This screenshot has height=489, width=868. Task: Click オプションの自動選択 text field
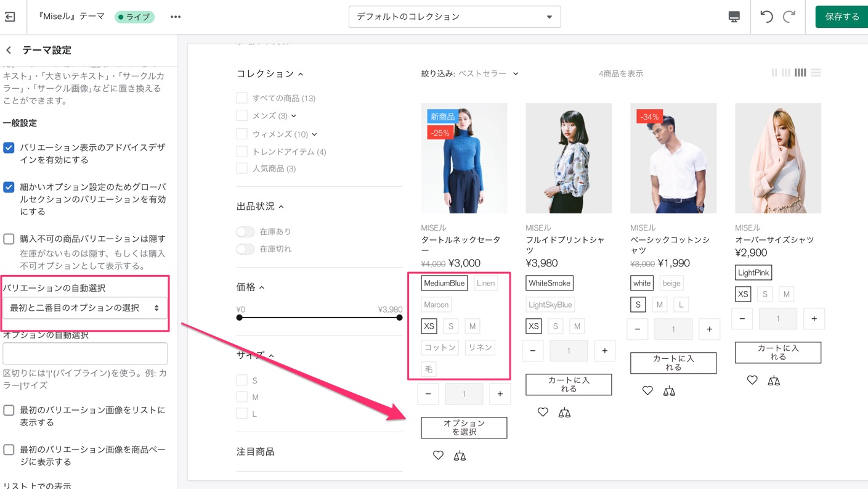pyautogui.click(x=85, y=353)
